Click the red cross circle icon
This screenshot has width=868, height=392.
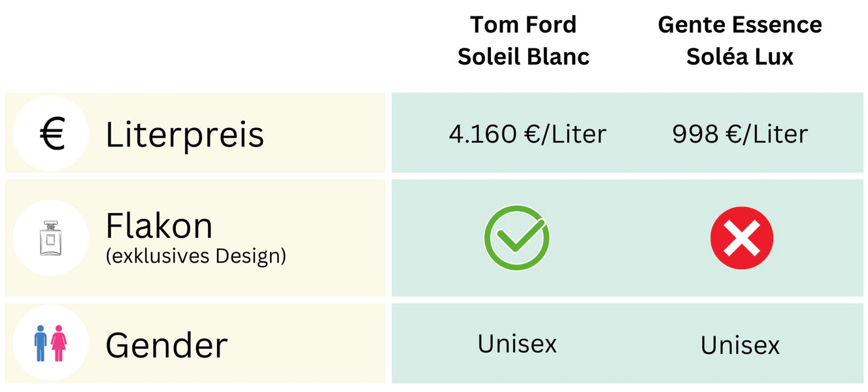click(741, 238)
